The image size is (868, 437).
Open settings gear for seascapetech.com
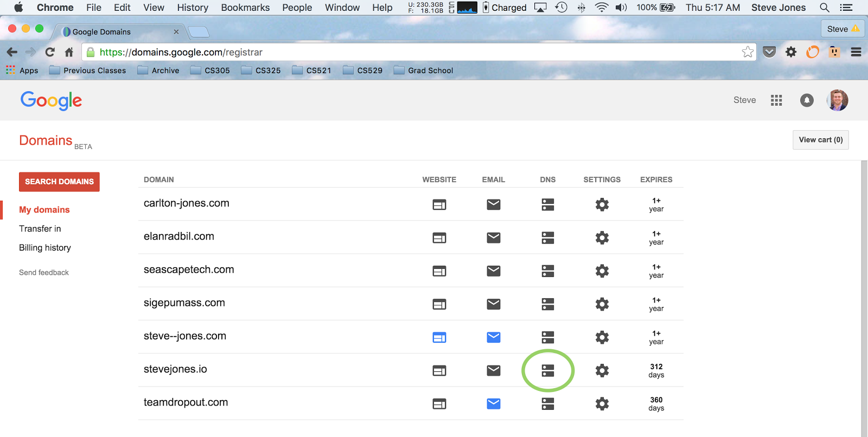tap(602, 271)
